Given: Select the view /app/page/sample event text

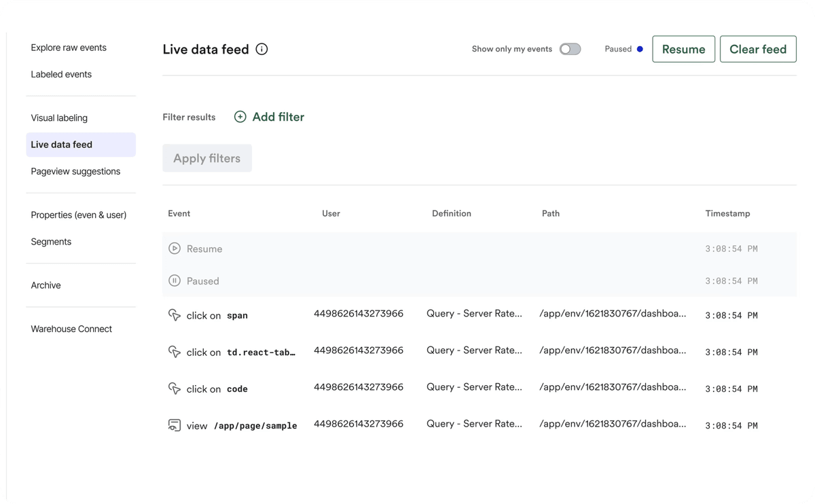Looking at the screenshot, I should point(242,425).
